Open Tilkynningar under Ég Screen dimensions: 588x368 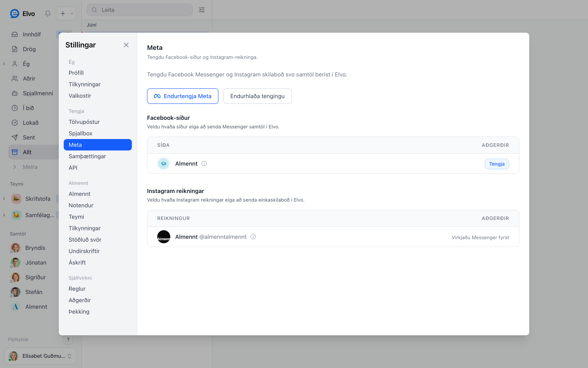pos(98,84)
